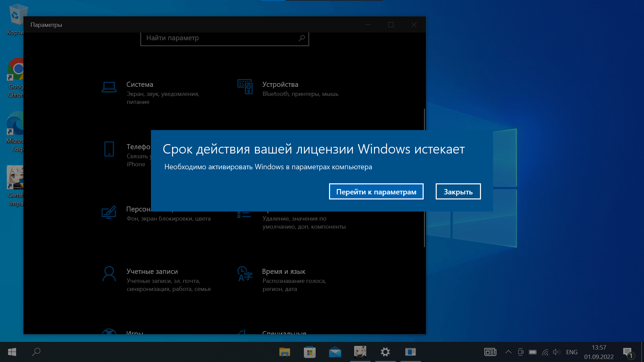Image resolution: width=644 pixels, height=362 pixels.
Task: Click the Телефон phone icon
Action: click(109, 149)
